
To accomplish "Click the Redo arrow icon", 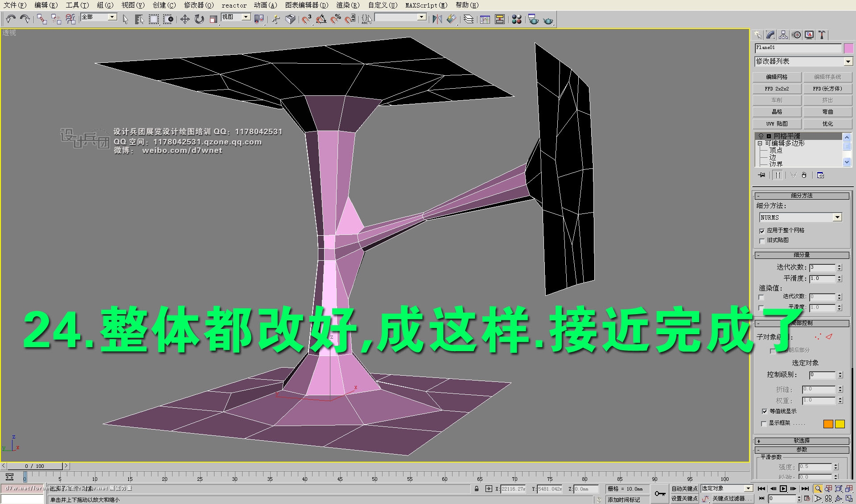I will pyautogui.click(x=25, y=19).
